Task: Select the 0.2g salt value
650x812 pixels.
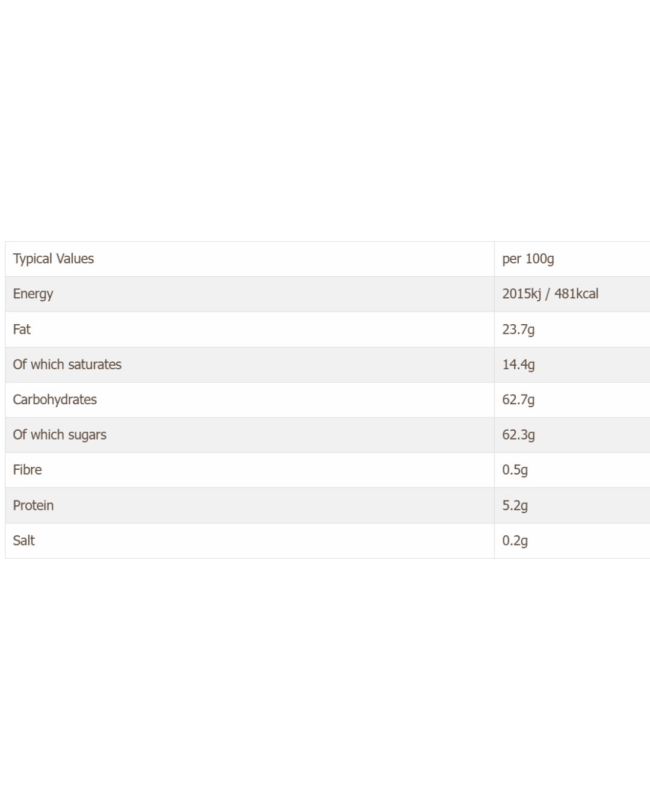Action: tap(515, 540)
